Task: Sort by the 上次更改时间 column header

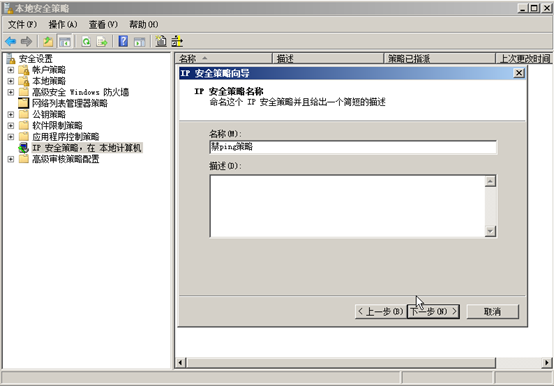Action: point(524,59)
